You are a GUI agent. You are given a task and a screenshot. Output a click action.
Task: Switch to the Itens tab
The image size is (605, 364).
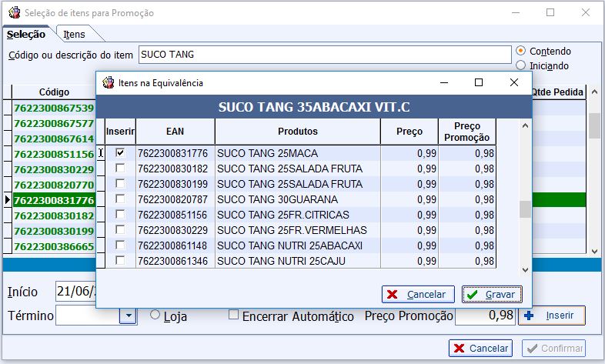(74, 35)
